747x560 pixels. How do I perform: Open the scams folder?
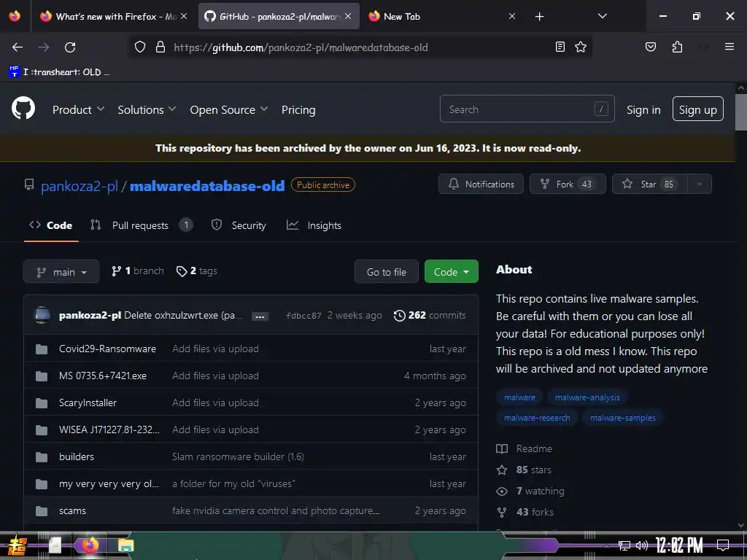coord(72,510)
